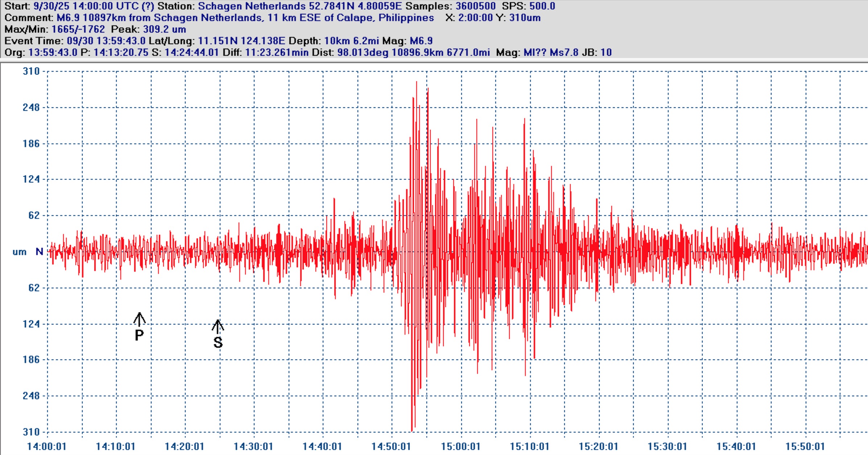This screenshot has height=455, width=868.
Task: Select the 14:50:01 time axis label
Action: 391,446
